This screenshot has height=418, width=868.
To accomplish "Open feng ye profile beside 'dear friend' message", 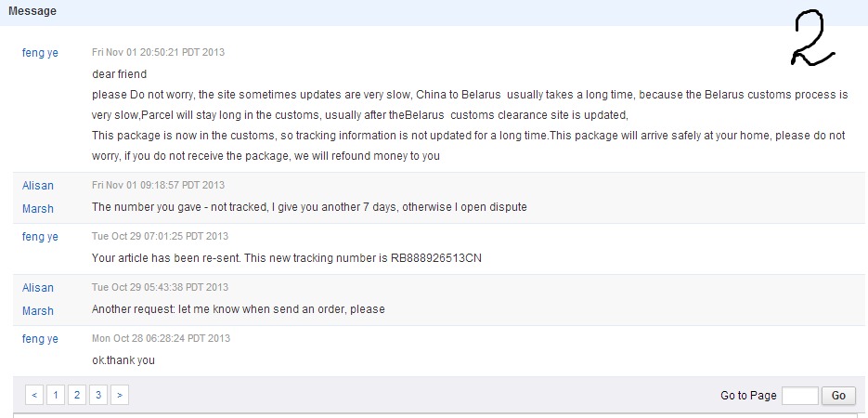I will [40, 53].
